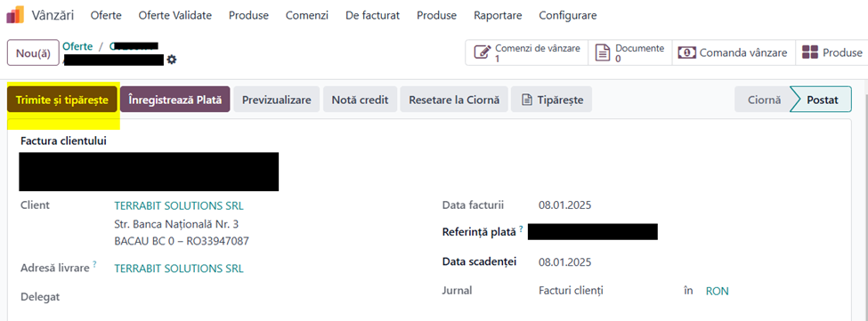This screenshot has height=321, width=868.
Task: Open TERRABIT SOLUTIONS SRL client link
Action: click(x=179, y=206)
